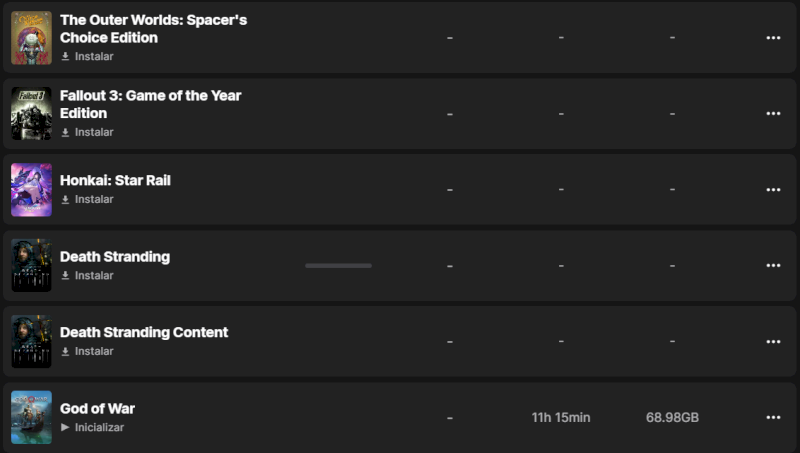Select the Fallout 3 cover art
This screenshot has height=453, width=800.
click(x=31, y=113)
